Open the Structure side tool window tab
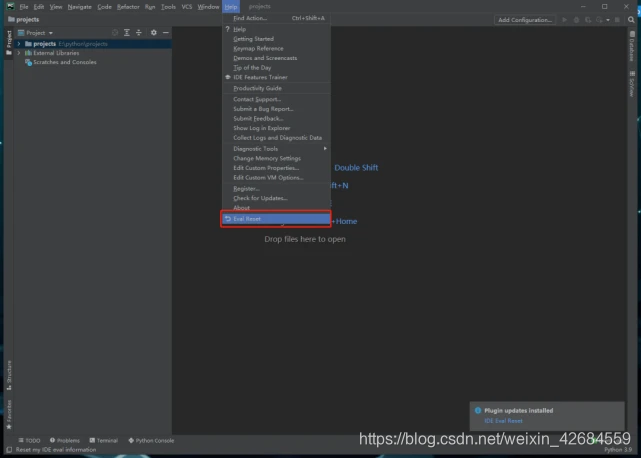Screen dimensions: 641x458 click(x=9, y=375)
